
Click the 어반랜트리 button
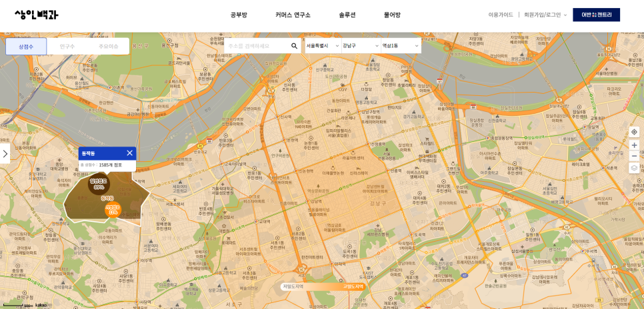tap(597, 15)
